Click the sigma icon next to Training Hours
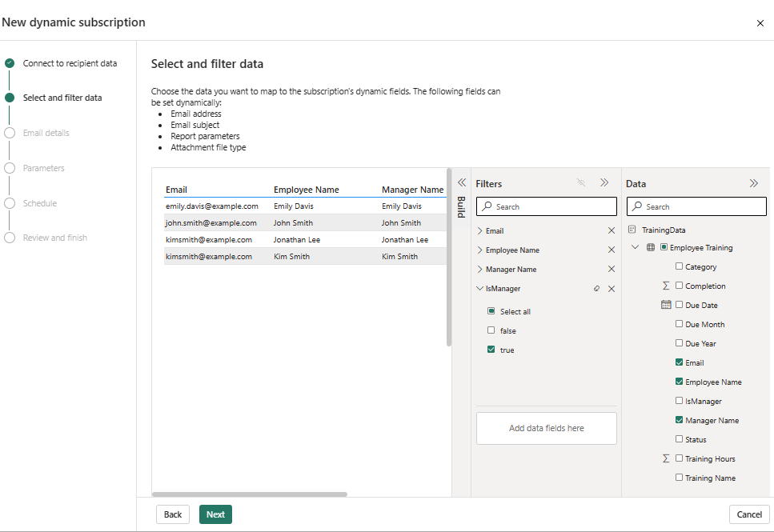 [x=665, y=458]
